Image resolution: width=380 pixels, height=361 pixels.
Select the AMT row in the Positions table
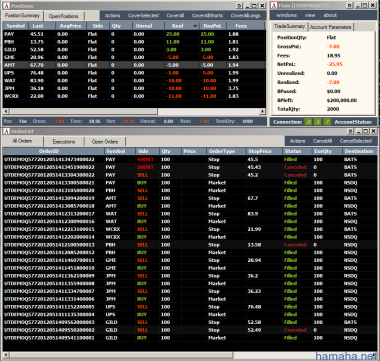(x=134, y=65)
